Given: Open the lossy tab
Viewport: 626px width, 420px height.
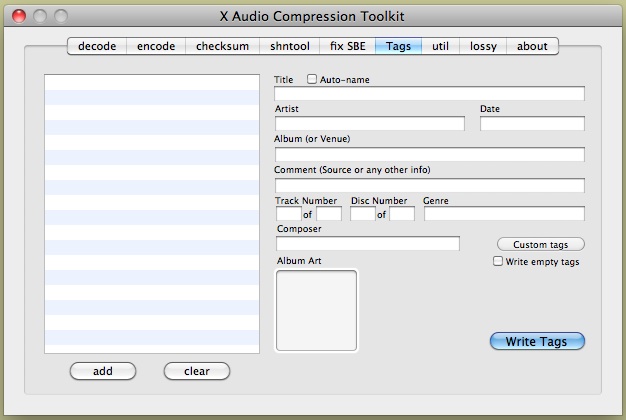Looking at the screenshot, I should 483,46.
